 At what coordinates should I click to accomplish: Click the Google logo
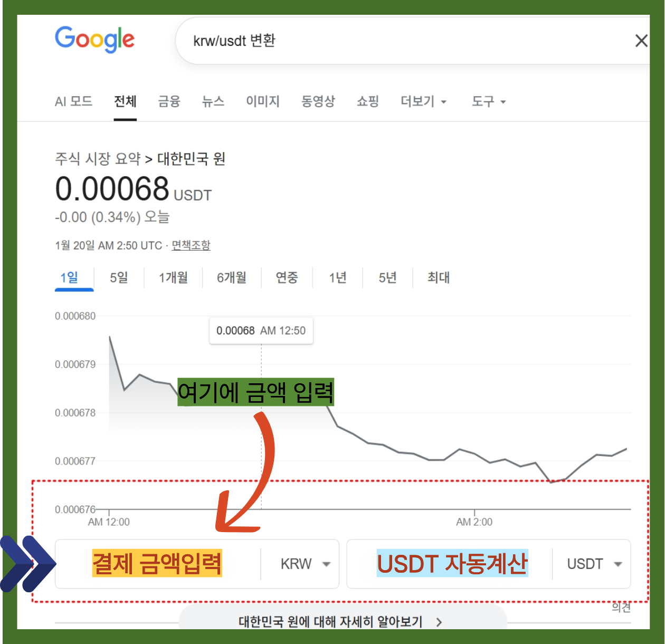point(94,40)
